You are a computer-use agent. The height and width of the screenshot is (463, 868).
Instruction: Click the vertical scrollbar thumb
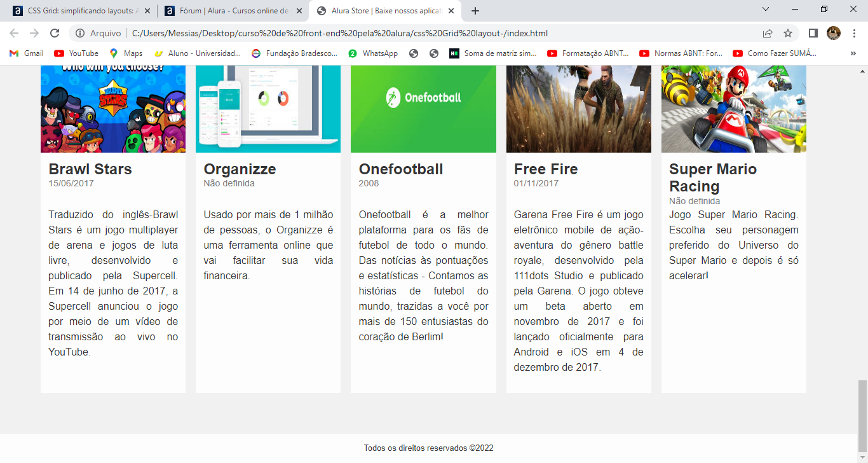tap(862, 416)
